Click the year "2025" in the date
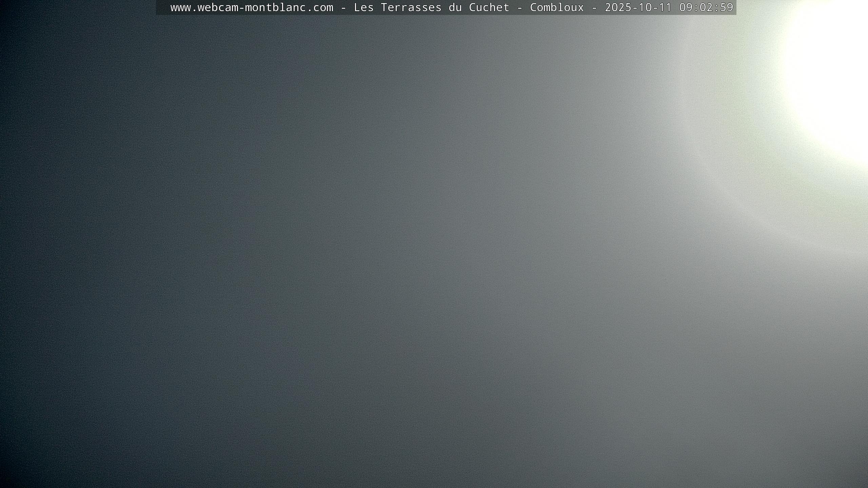The image size is (868, 488). click(x=618, y=7)
